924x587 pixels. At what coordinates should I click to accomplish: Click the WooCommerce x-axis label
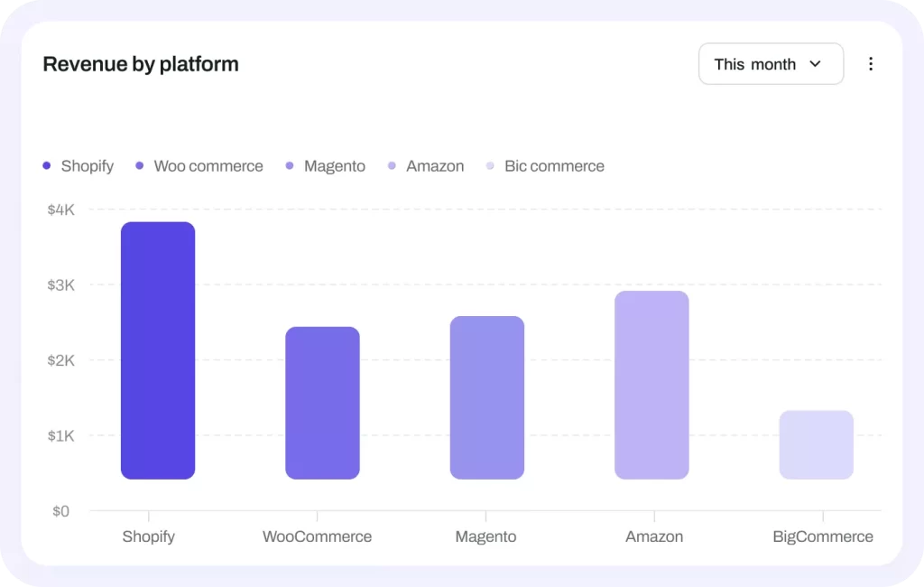(317, 536)
